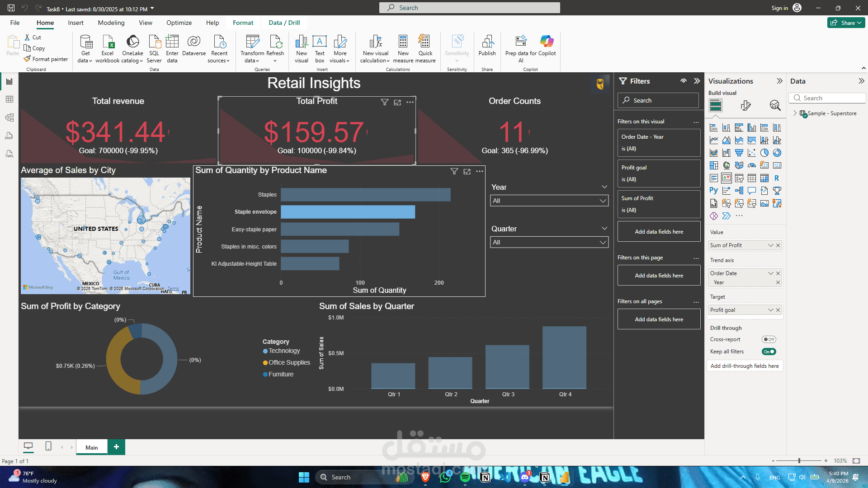Toggle the Cross-report switch

pos(769,339)
